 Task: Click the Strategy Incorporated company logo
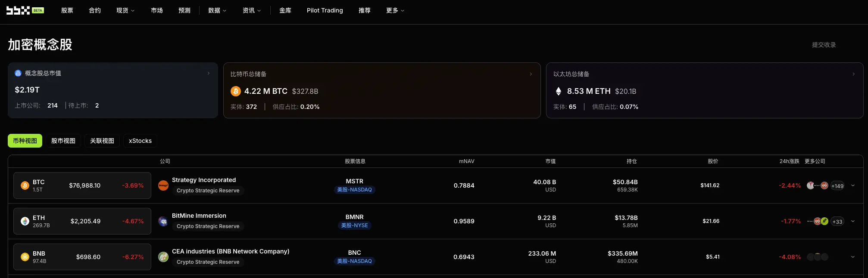163,185
